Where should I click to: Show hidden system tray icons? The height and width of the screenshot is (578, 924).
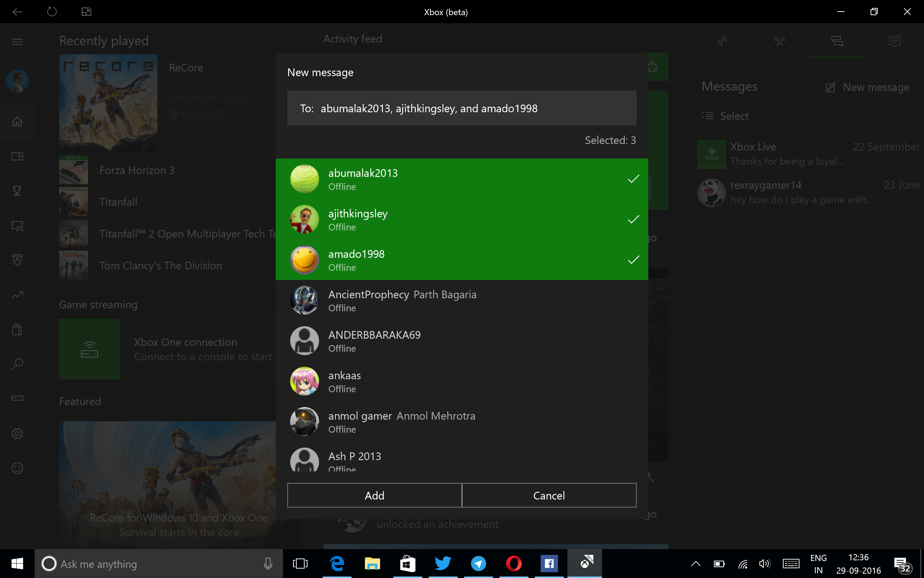pos(696,564)
